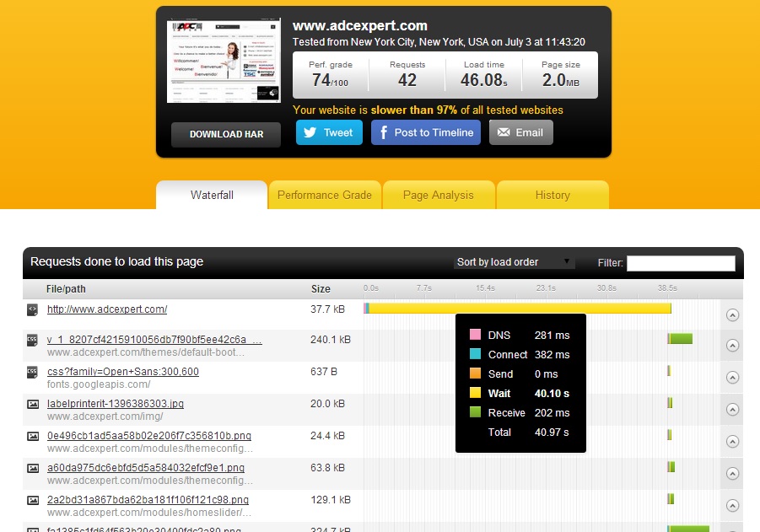The width and height of the screenshot is (760, 532).
Task: Click the adcexpert website screenshot thumbnail
Action: (x=224, y=61)
